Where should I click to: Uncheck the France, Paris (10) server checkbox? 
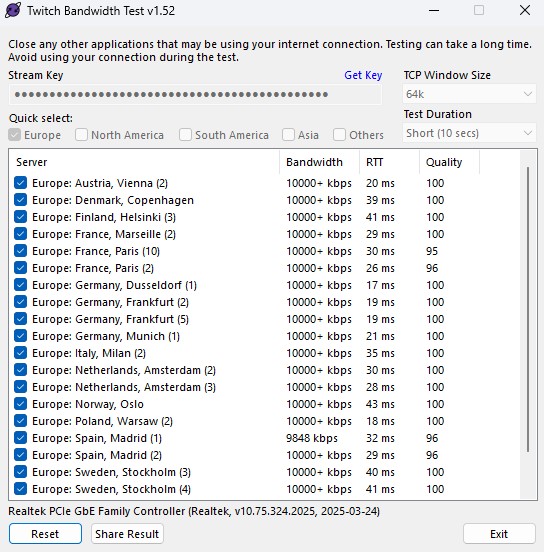tap(20, 251)
